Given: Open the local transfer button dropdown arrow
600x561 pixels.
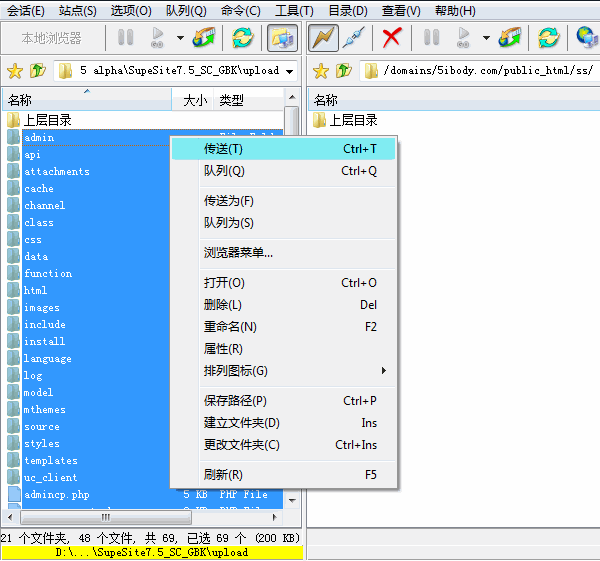Looking at the screenshot, I should [x=180, y=39].
